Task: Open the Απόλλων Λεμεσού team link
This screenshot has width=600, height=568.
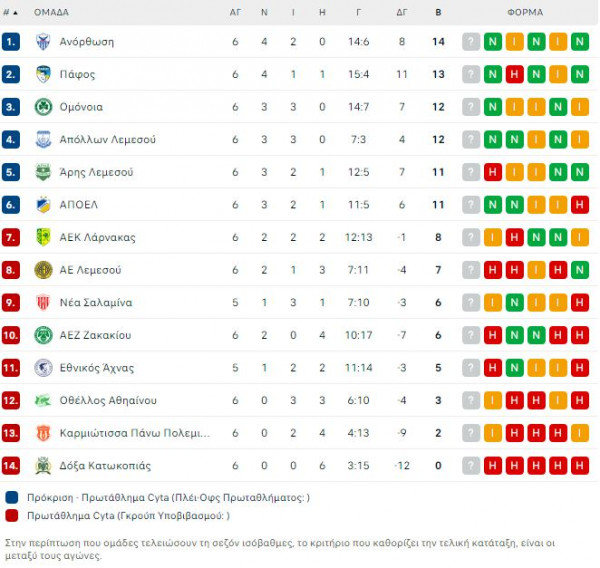Action: tap(108, 140)
